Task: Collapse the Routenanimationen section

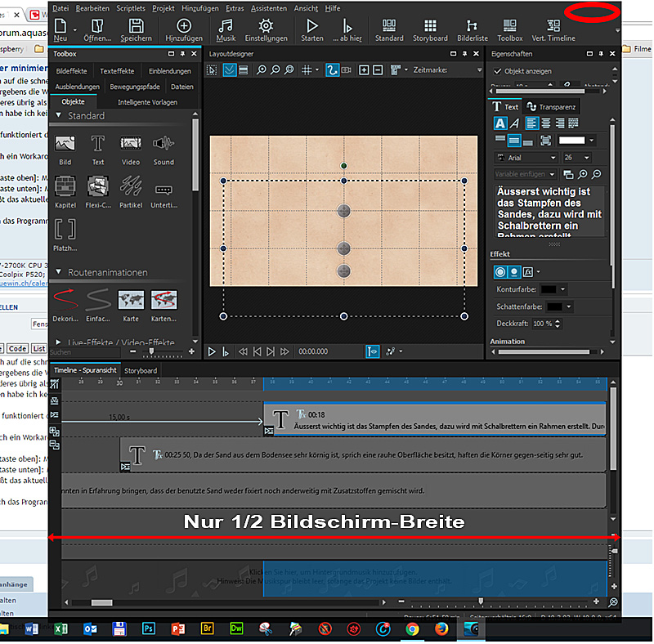Action: pos(60,272)
